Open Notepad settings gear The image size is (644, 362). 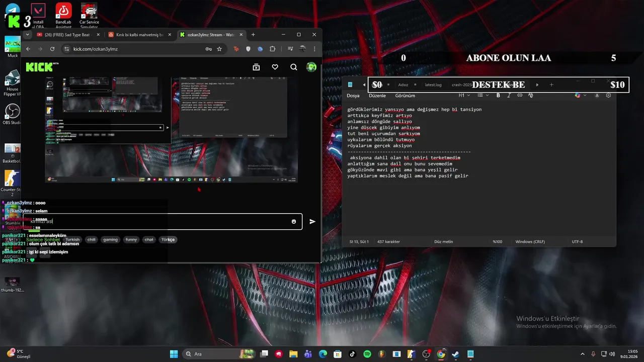pyautogui.click(x=608, y=95)
